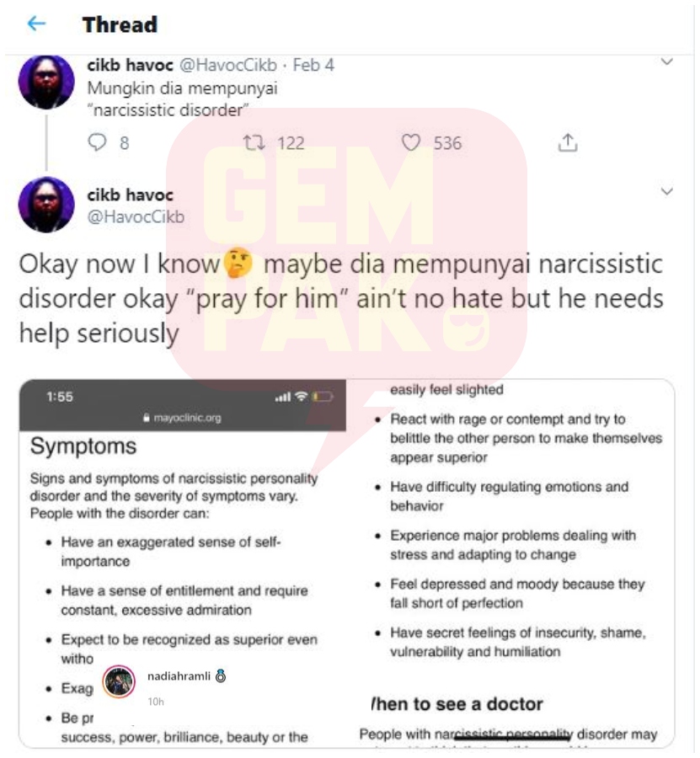Open nadiahramli username label

179,675
